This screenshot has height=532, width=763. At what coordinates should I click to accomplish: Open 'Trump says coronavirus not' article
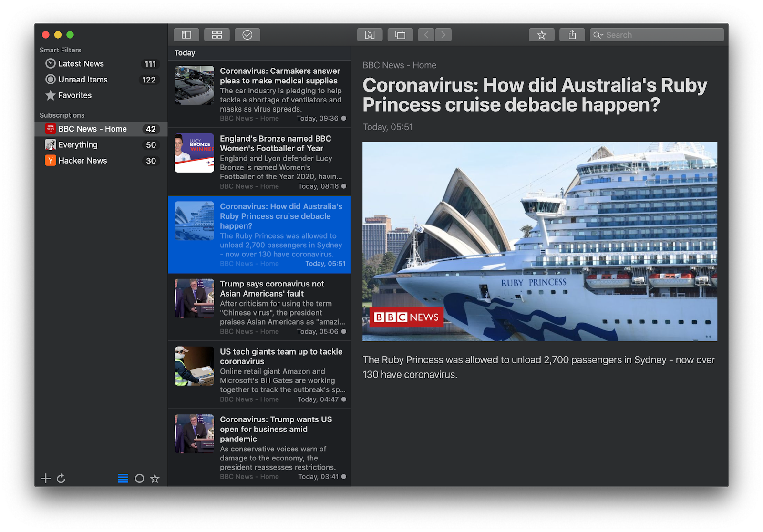point(259,307)
